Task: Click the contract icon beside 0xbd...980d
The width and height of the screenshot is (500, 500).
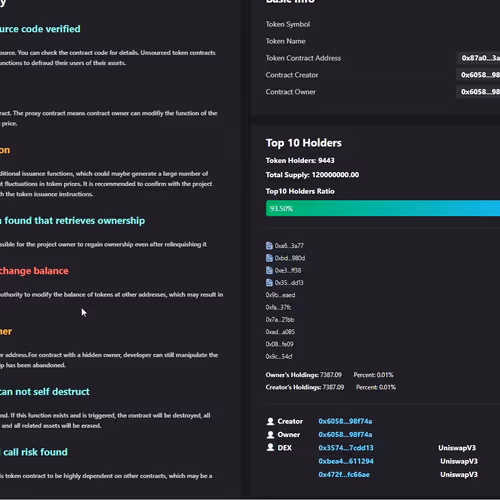Action: point(269,258)
